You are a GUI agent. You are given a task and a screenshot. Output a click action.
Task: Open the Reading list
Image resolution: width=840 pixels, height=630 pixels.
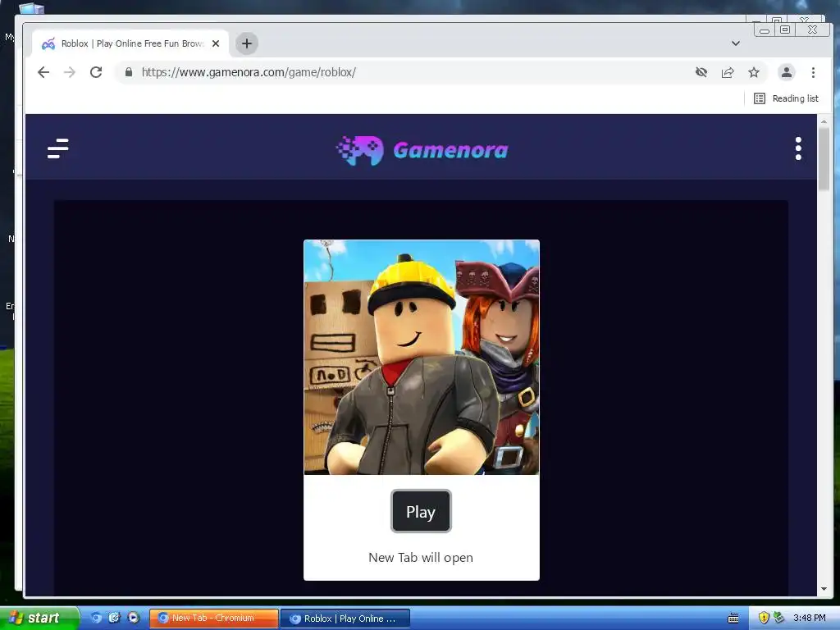click(x=787, y=98)
